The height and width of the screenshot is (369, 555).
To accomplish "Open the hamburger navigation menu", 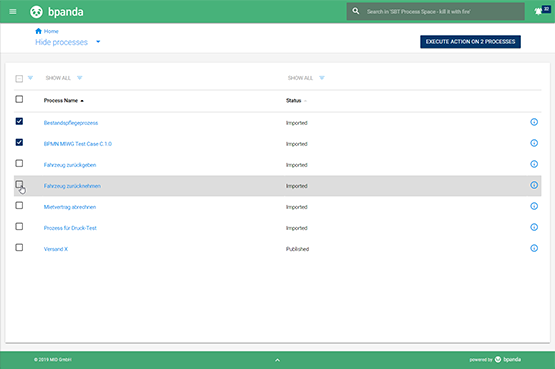I will (x=13, y=12).
